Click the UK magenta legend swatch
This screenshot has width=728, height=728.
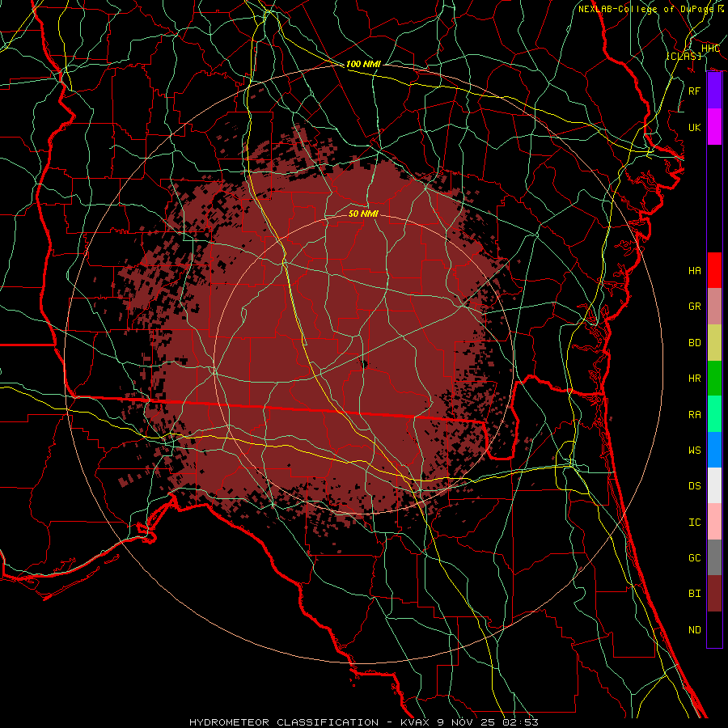point(714,127)
